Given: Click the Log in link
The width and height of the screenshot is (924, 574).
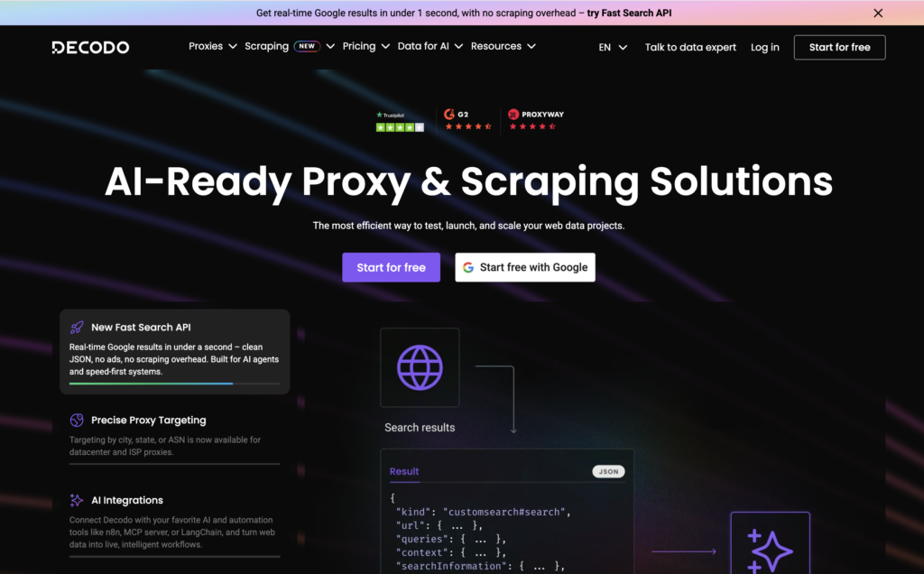Looking at the screenshot, I should [764, 47].
